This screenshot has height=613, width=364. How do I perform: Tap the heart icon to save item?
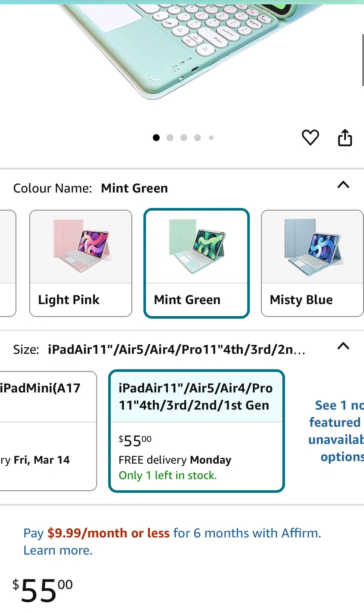tap(310, 137)
